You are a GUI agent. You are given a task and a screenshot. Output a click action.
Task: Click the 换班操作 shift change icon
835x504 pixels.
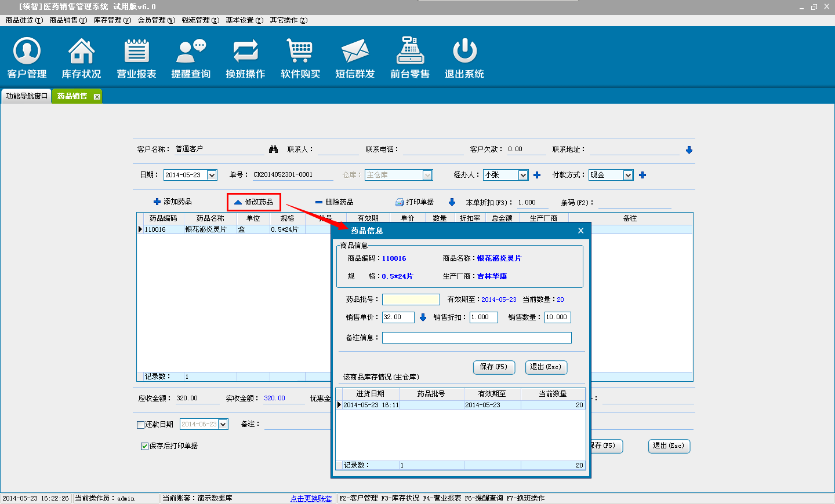245,58
